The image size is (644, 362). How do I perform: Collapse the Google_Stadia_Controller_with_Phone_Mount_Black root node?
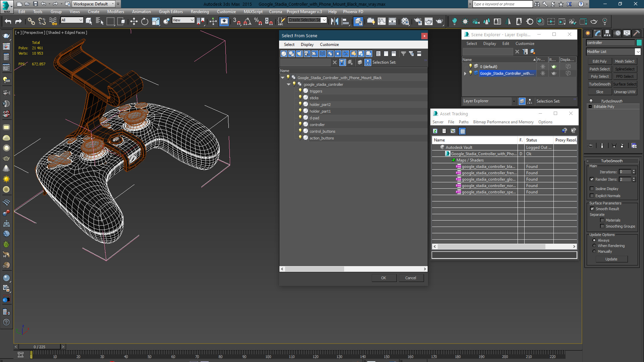tap(282, 78)
